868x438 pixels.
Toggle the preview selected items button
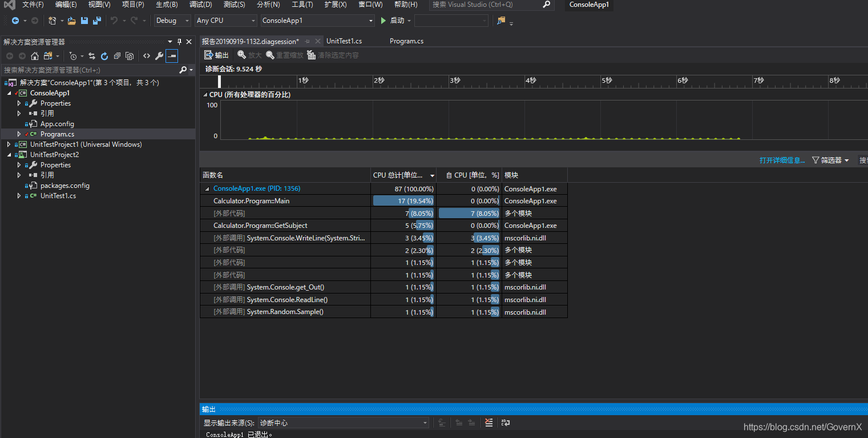[172, 56]
